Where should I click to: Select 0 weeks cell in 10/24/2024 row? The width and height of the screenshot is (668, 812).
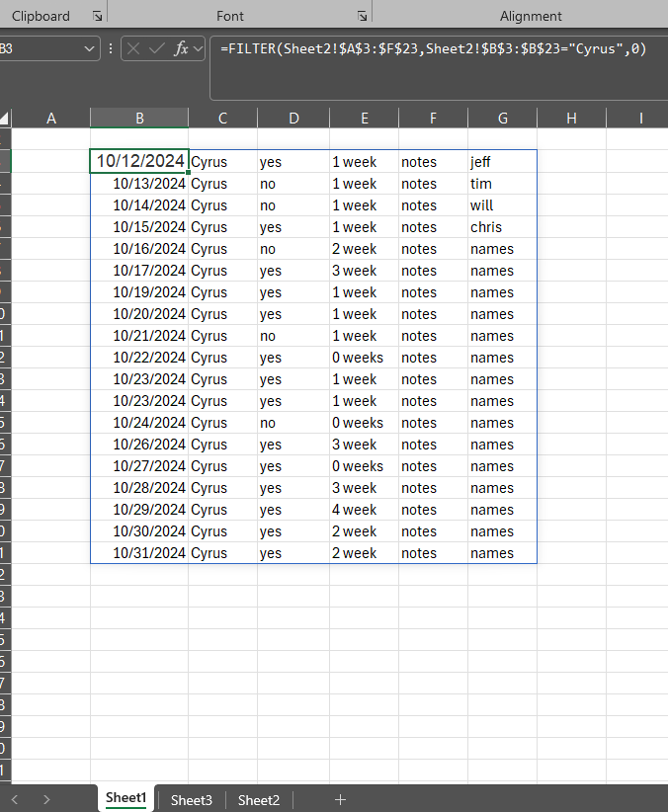click(364, 423)
